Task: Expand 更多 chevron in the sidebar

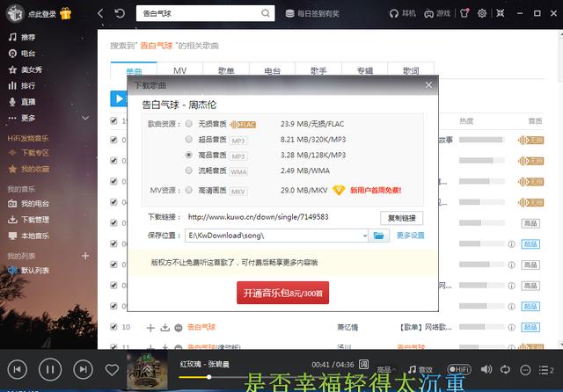Action: click(85, 118)
